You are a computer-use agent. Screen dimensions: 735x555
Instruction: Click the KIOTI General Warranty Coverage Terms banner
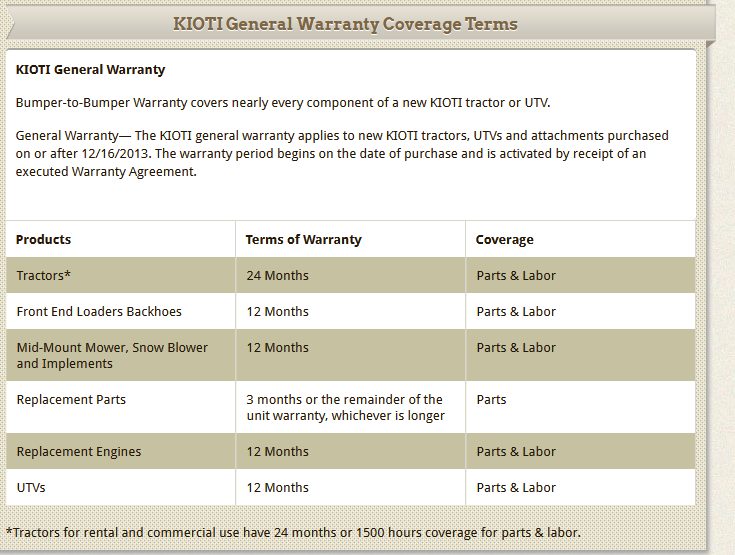click(x=346, y=23)
